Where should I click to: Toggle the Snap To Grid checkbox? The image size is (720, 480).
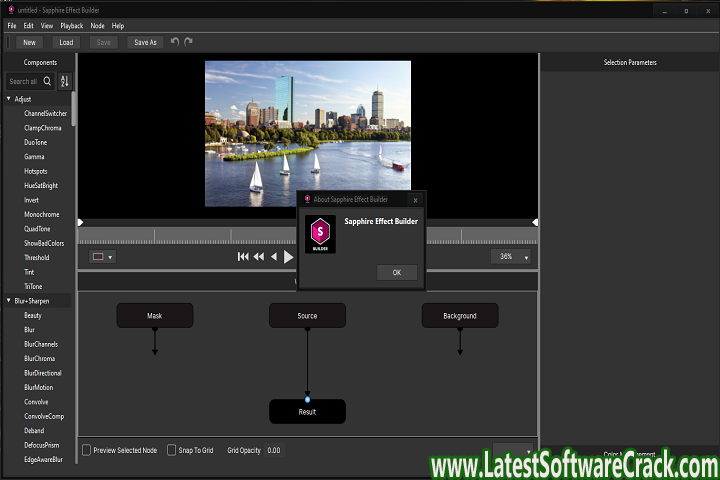point(172,450)
